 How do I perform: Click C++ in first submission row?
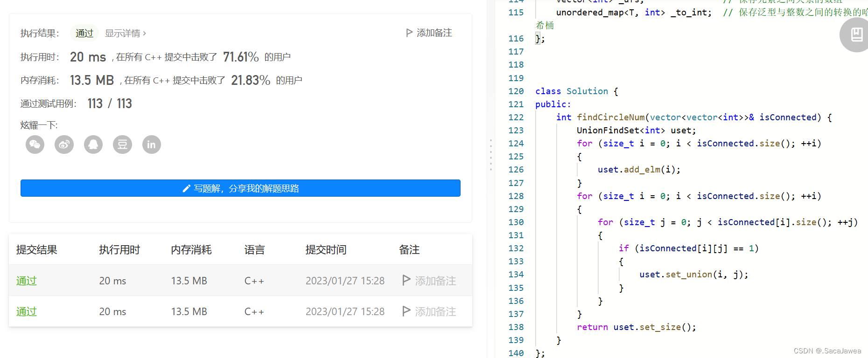point(254,281)
